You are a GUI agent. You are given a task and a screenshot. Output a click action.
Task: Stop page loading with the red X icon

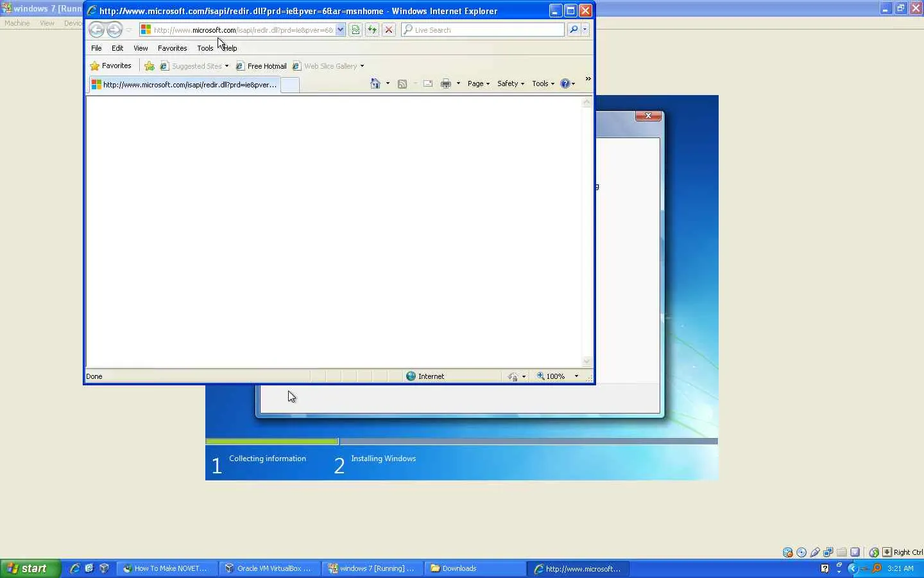388,30
